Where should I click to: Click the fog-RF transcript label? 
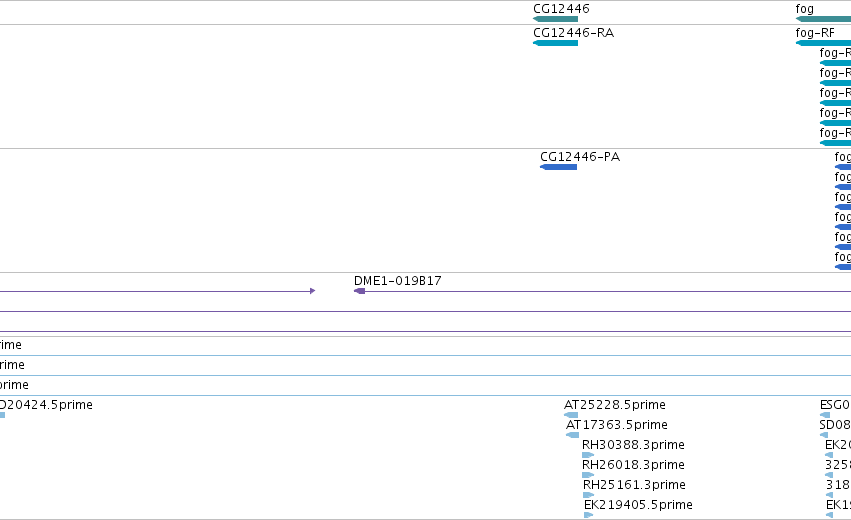tap(815, 33)
